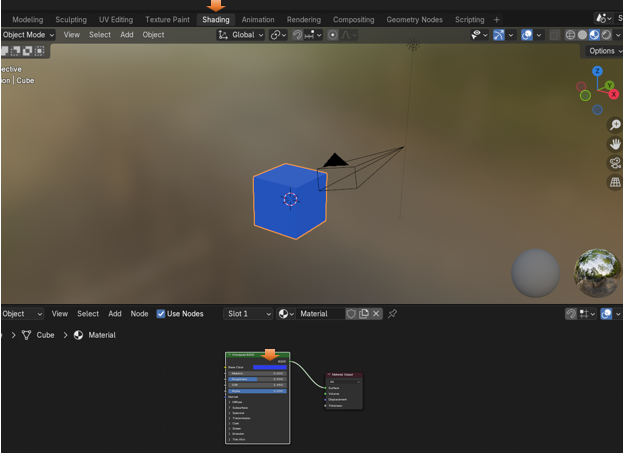Open the Node menu in shader editor
This screenshot has width=623, height=454.
pos(139,314)
